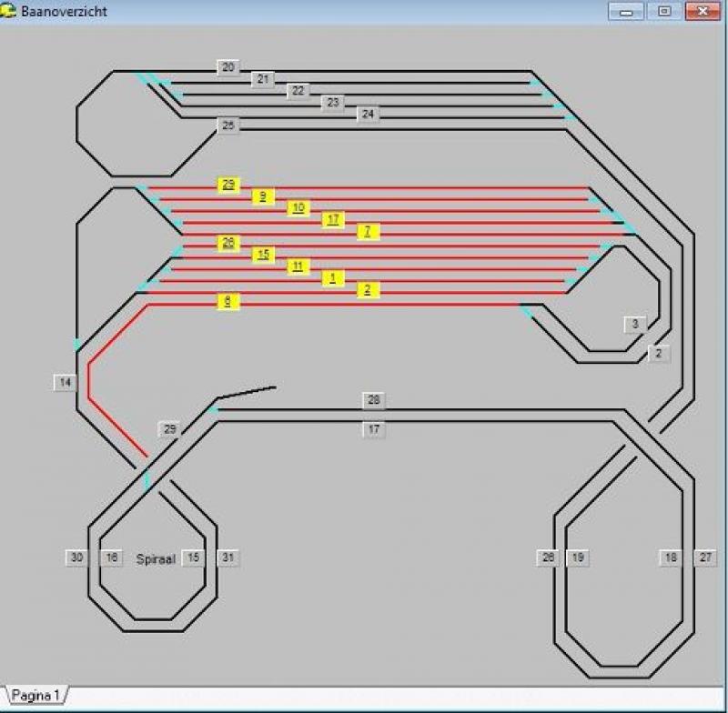This screenshot has width=728, height=713.
Task: Select block label 27
Action: click(706, 557)
